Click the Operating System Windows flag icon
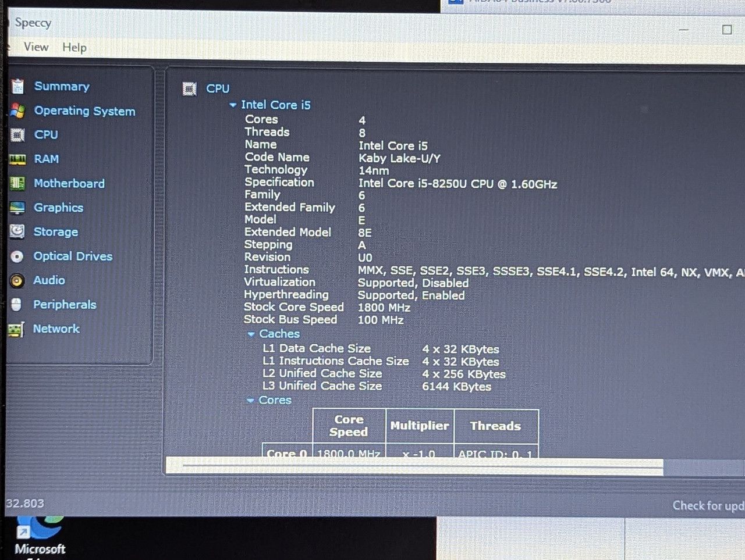The image size is (745, 560). click(x=18, y=110)
